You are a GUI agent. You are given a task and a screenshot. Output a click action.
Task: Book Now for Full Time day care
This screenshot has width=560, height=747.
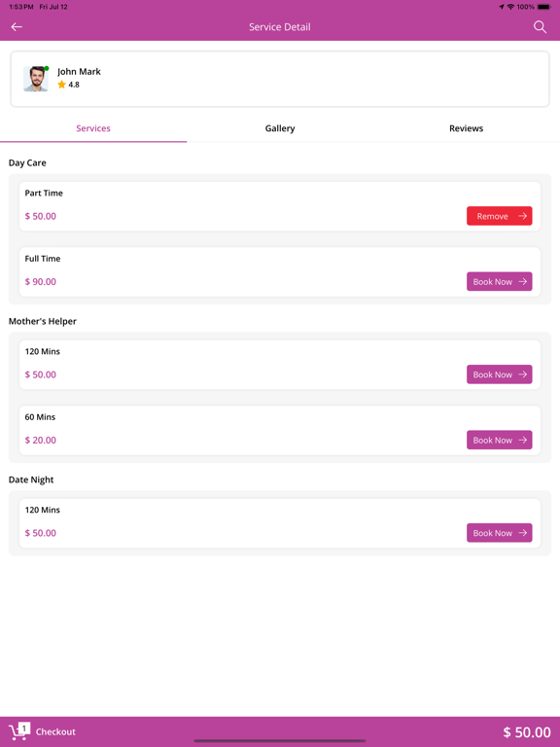pos(499,281)
